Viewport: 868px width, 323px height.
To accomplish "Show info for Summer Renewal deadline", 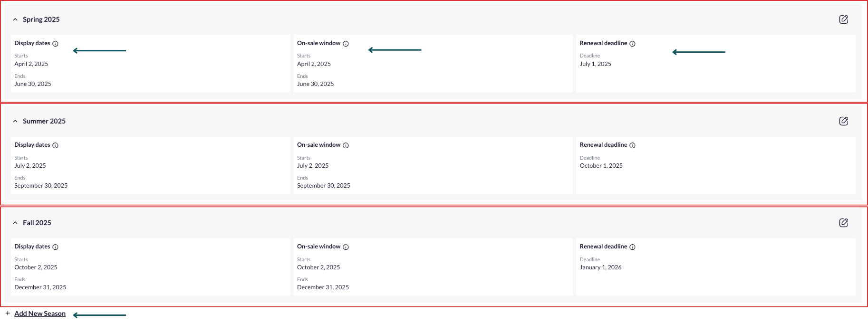I will tap(633, 145).
